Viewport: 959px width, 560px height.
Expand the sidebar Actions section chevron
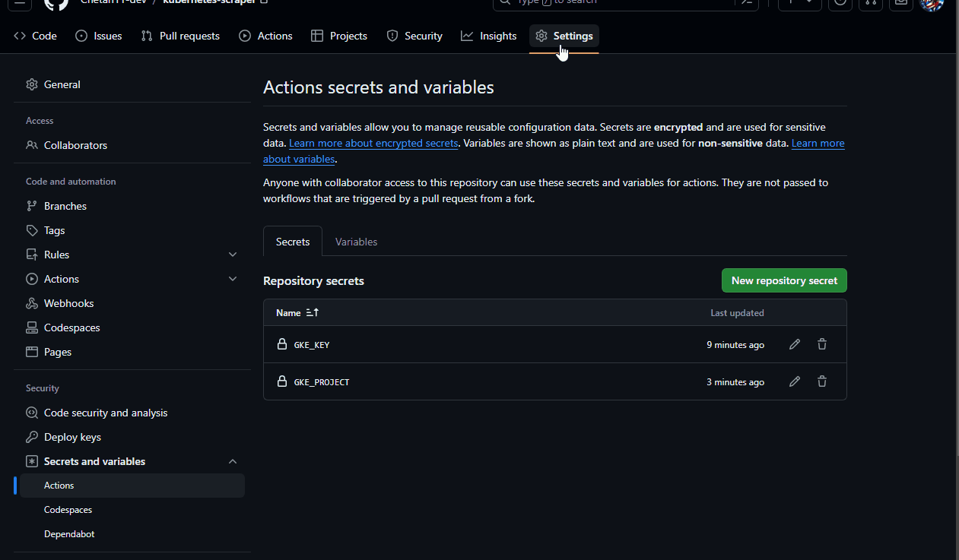point(233,279)
